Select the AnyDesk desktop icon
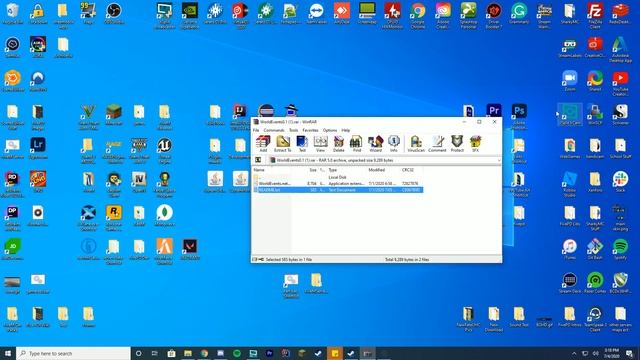640x360 pixels. coord(342,13)
